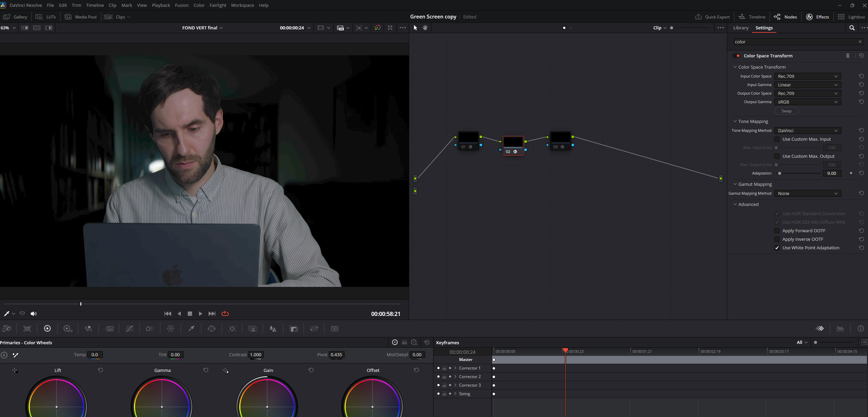Check Apply Forward OOTF option
The width and height of the screenshot is (868, 417).
(x=777, y=231)
